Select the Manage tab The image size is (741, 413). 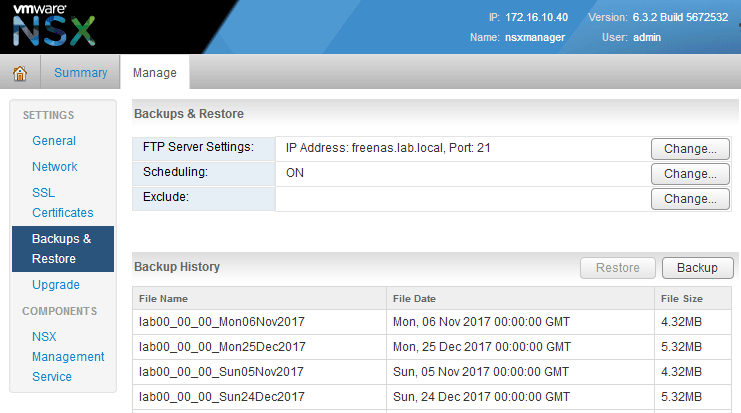154,72
